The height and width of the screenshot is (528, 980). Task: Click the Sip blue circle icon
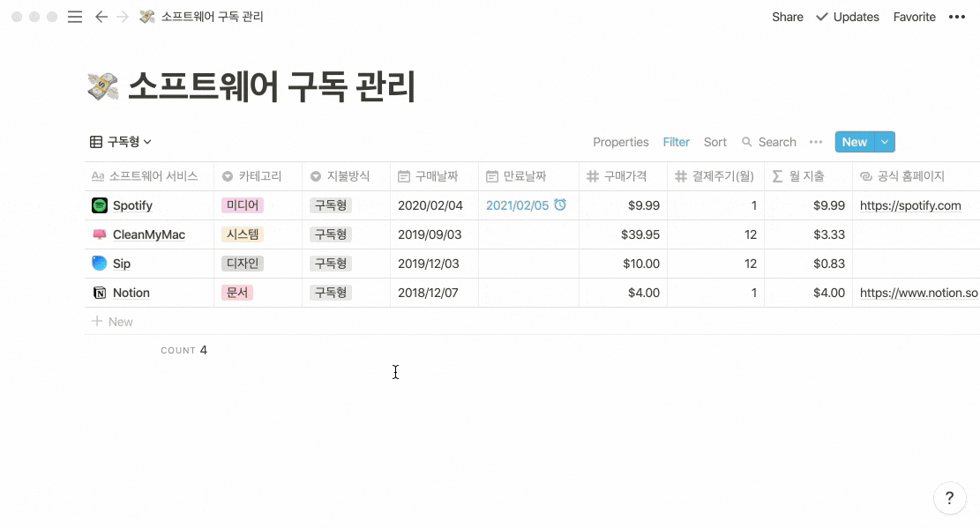pos(100,263)
